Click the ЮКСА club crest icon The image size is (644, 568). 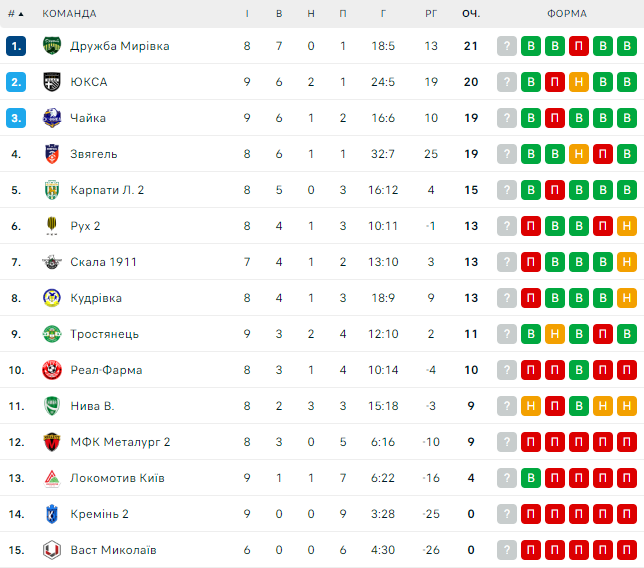coord(52,82)
